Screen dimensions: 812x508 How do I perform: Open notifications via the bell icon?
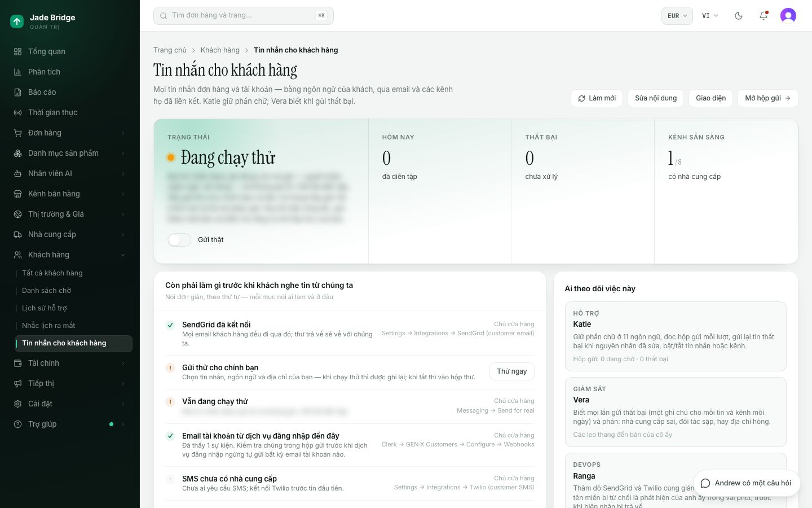[x=764, y=16]
